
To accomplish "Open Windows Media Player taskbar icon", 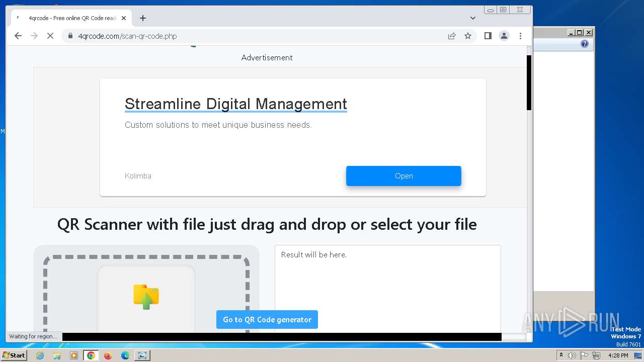I will click(74, 355).
